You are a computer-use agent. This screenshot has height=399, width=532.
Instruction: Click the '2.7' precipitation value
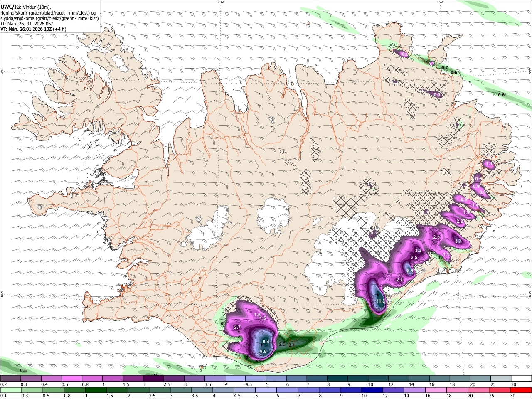point(238,328)
